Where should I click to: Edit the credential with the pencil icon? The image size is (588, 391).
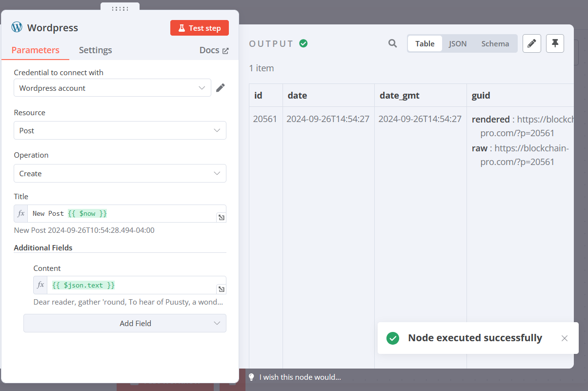pyautogui.click(x=221, y=88)
